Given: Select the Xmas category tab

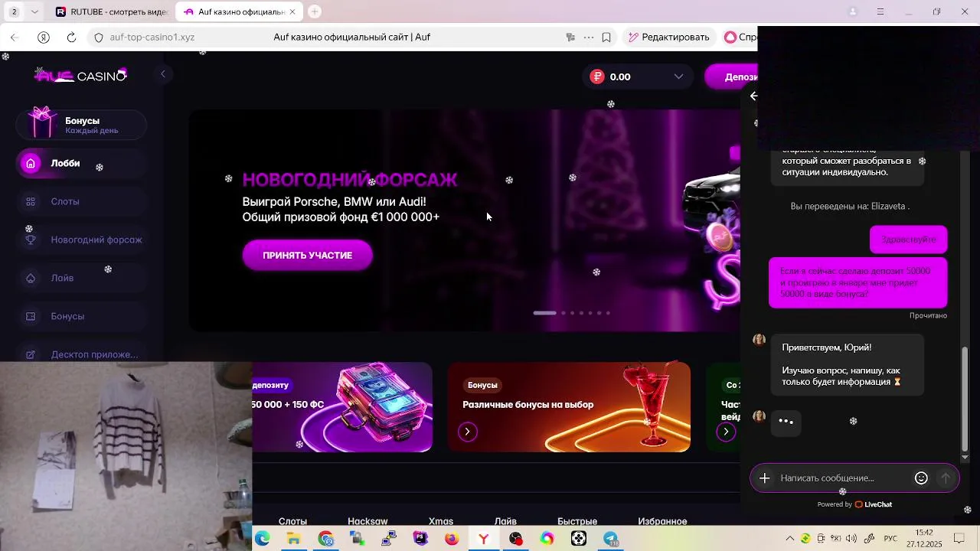Looking at the screenshot, I should tap(441, 521).
